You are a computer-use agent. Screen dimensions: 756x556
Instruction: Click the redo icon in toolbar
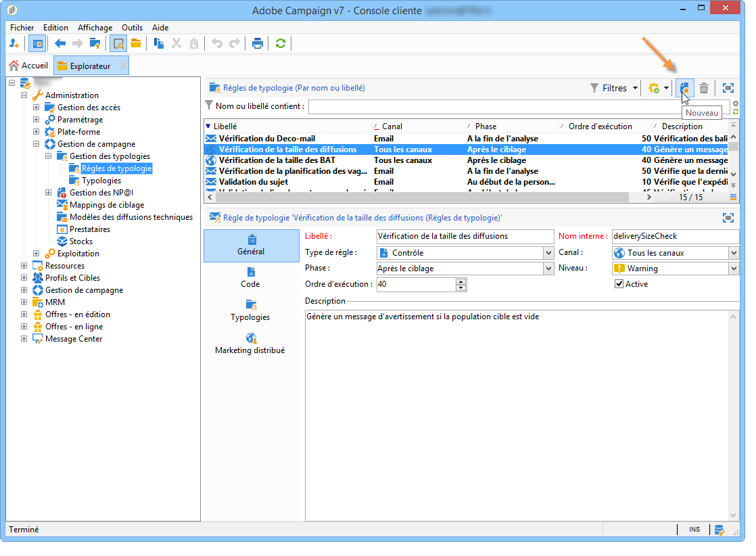pos(235,44)
